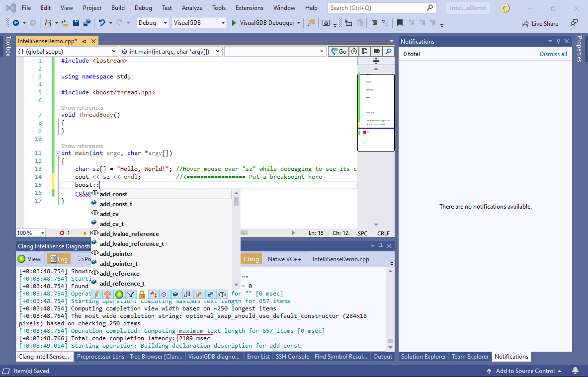Click the stopwatch icon beside Go

pyautogui.click(x=354, y=51)
